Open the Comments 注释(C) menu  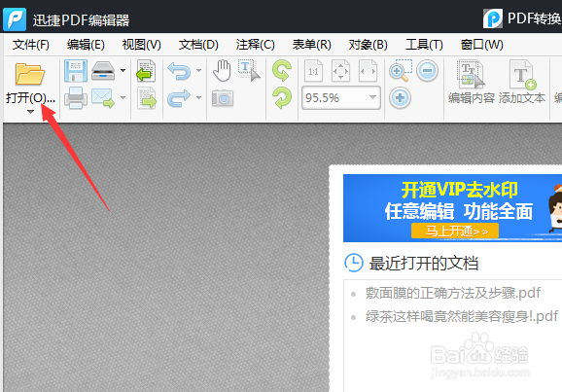(x=255, y=45)
